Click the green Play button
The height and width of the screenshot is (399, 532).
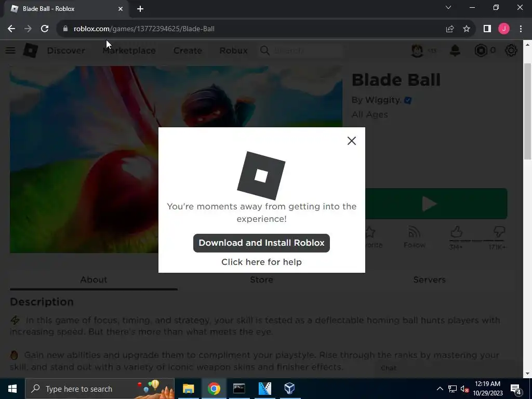(436, 204)
